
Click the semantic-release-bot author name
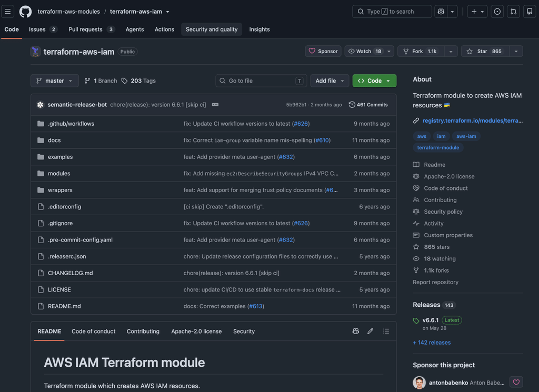(77, 104)
